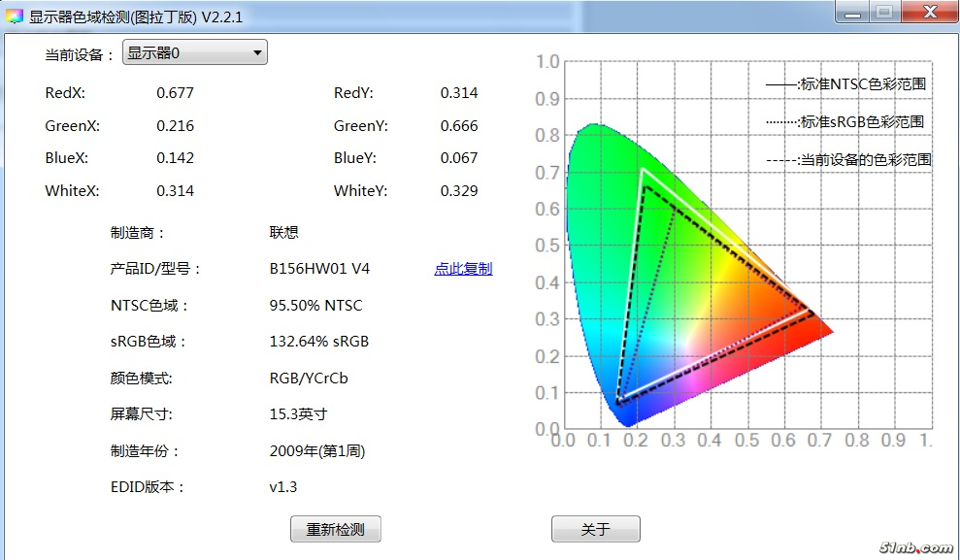This screenshot has width=960, height=560.
Task: Click the sRGB色域 label
Action: pyautogui.click(x=148, y=342)
